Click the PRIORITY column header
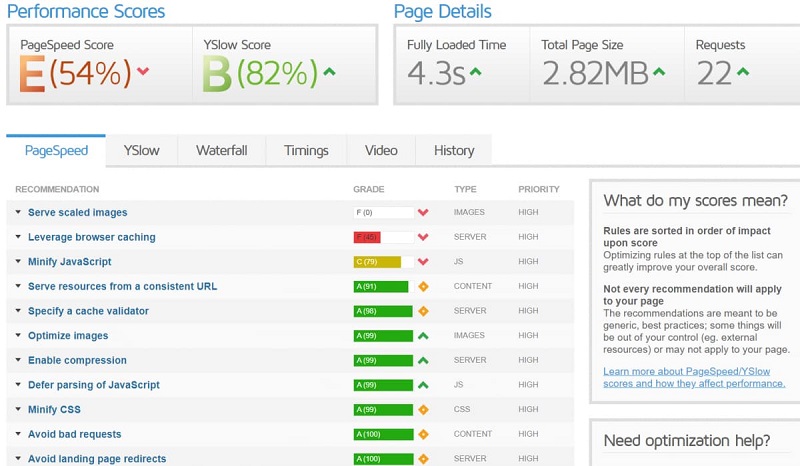The height and width of the screenshot is (466, 800). click(539, 189)
